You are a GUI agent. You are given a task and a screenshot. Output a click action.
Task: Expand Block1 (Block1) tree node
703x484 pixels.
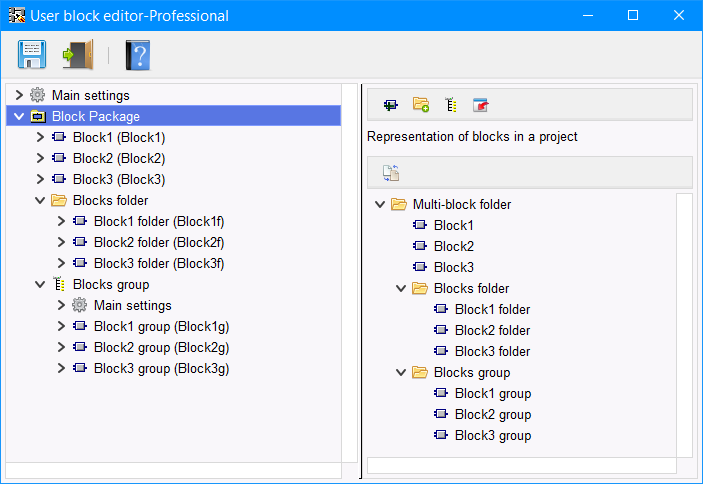click(x=40, y=137)
